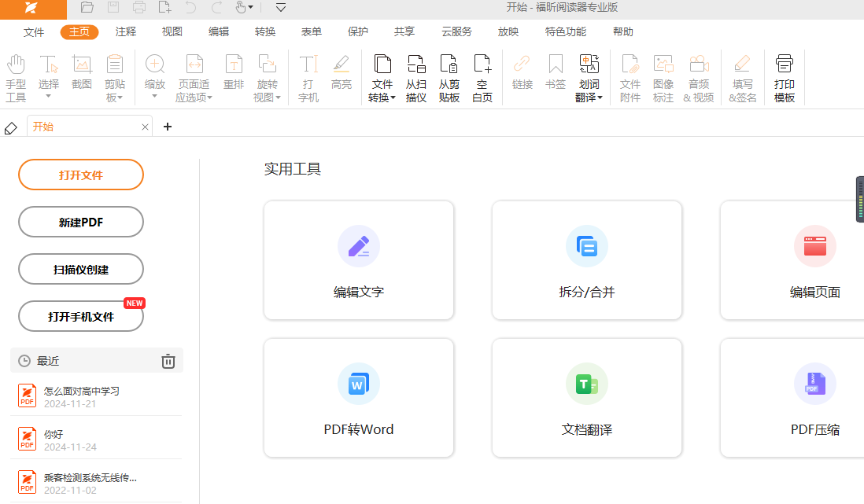The width and height of the screenshot is (864, 504).
Task: Open the 文档翻译 tool card
Action: 587,398
